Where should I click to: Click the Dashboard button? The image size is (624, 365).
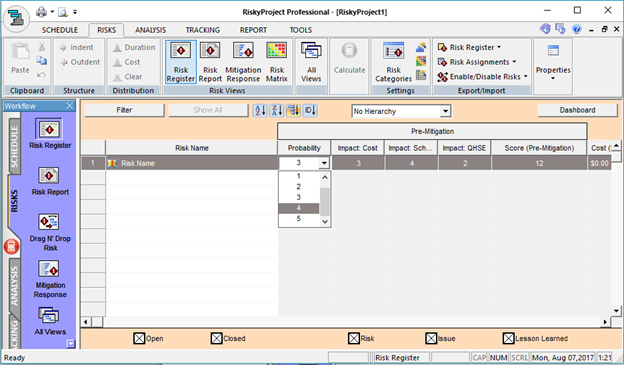click(x=577, y=110)
